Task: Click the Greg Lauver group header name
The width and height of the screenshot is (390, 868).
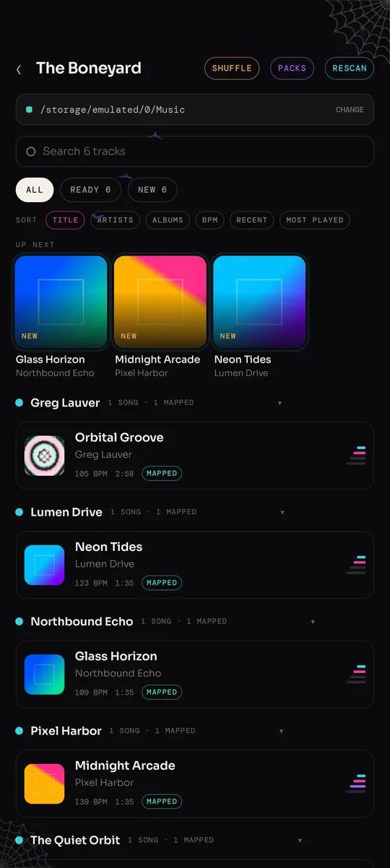Action: pyautogui.click(x=65, y=403)
